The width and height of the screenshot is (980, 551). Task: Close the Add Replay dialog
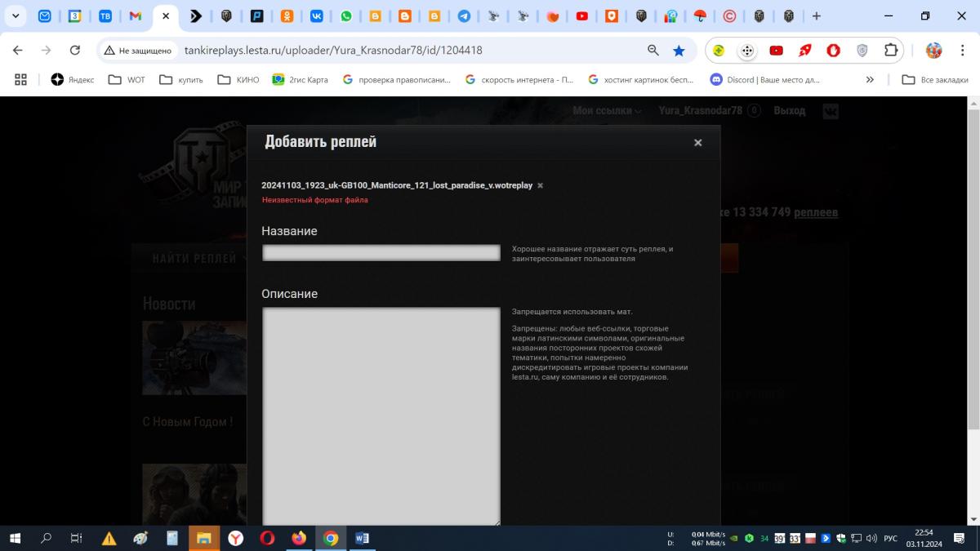[x=697, y=143]
